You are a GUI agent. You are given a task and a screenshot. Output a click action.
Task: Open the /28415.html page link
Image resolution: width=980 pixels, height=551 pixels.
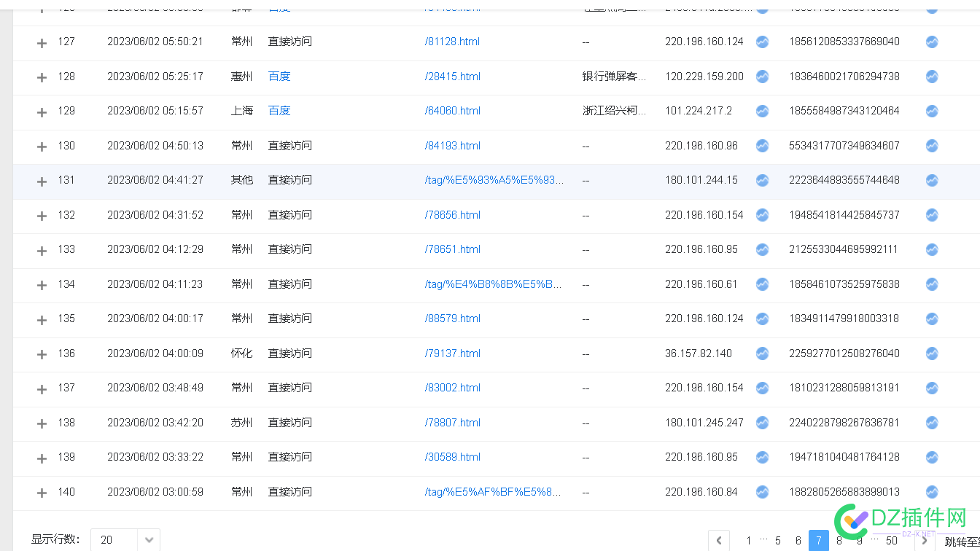(x=452, y=76)
